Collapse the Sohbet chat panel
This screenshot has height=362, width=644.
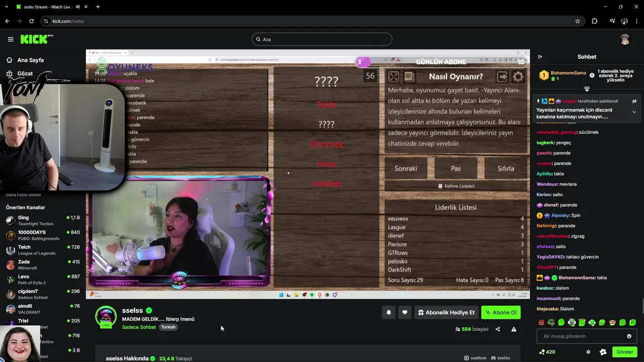click(540, 57)
